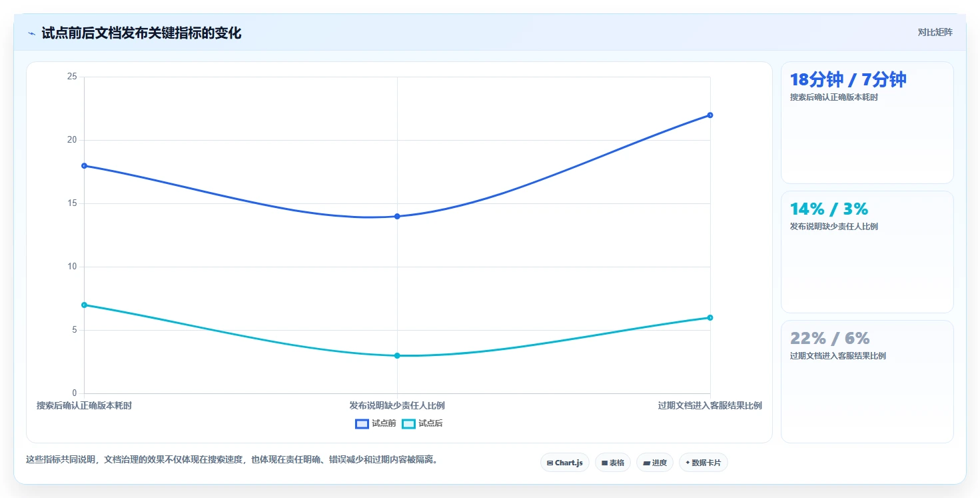Image resolution: width=980 pixels, height=498 pixels.
Task: Click the card caption 发布说明缺少责任人比例
Action: [834, 227]
